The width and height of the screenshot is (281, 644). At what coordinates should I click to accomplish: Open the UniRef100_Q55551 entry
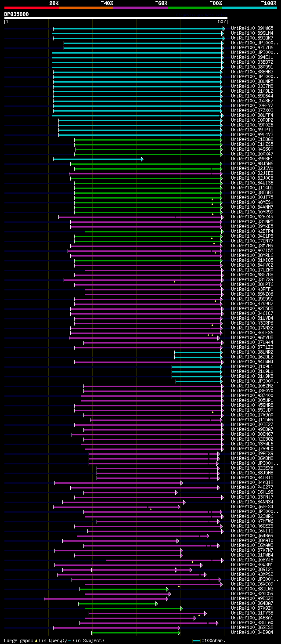point(252,299)
